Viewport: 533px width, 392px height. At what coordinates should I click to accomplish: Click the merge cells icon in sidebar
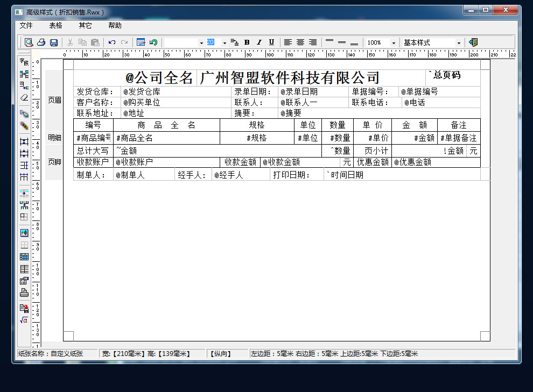(x=24, y=74)
